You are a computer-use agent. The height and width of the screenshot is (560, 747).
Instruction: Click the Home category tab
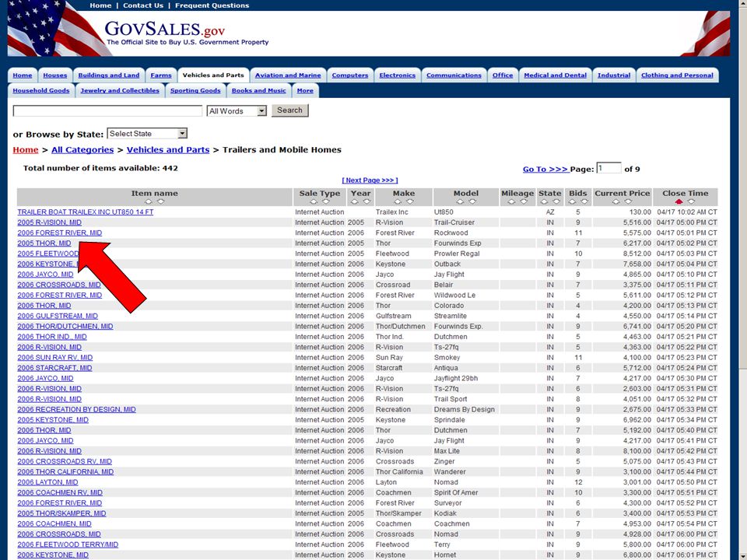click(x=23, y=75)
